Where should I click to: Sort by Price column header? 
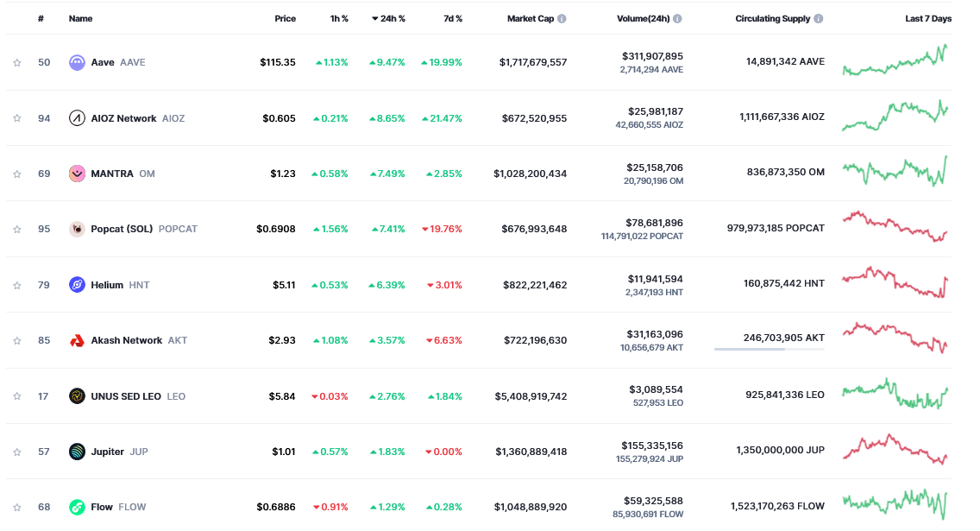click(x=285, y=19)
